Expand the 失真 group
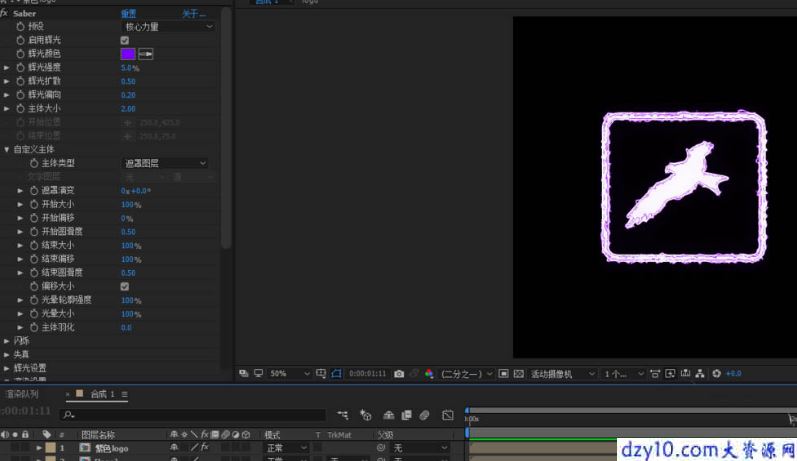Screen dimensions: 797x461 point(7,355)
